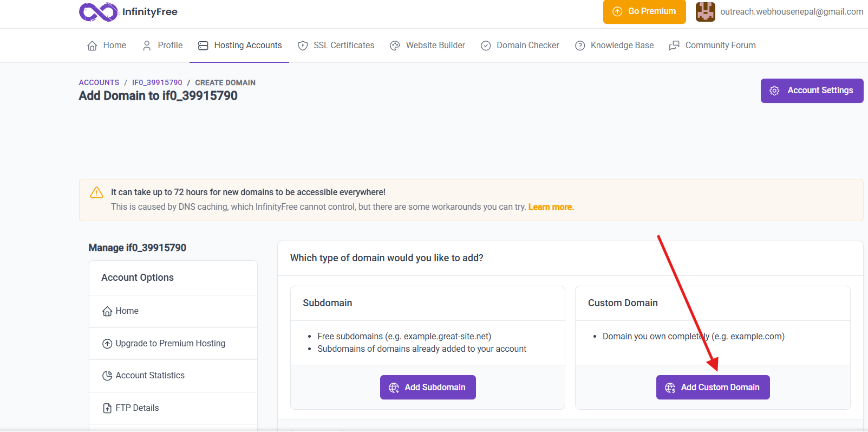Open account email outreach.webhousenepal@gmail.com
The width and height of the screenshot is (868, 432).
pos(792,11)
